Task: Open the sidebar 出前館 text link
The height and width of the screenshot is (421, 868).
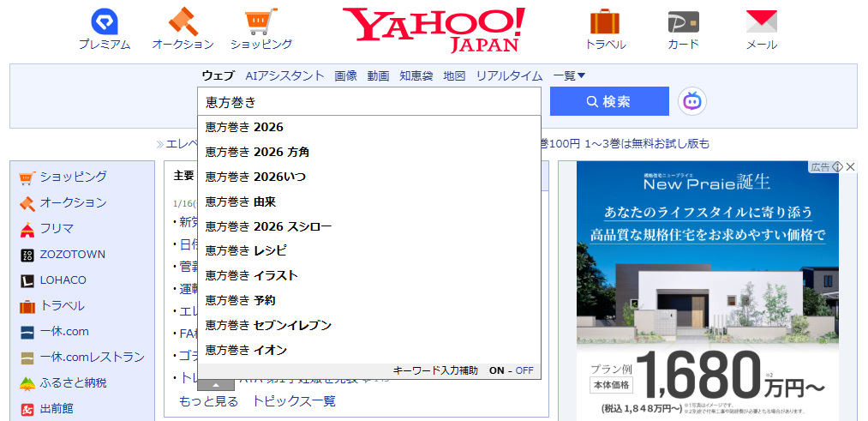Action: (57, 409)
